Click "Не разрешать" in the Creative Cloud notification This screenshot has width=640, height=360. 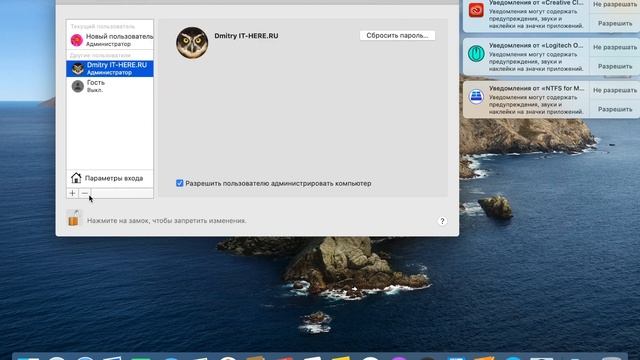click(615, 5)
